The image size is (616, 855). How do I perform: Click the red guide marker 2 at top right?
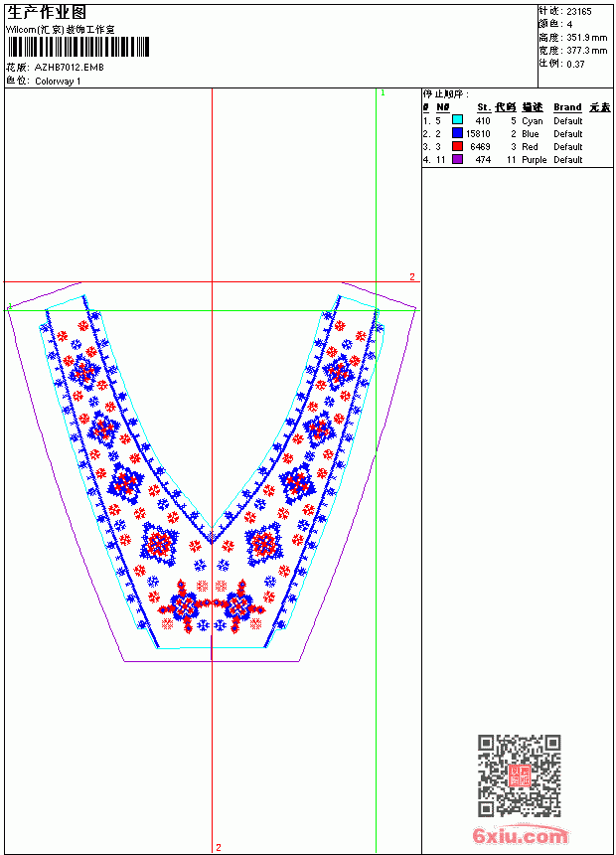(412, 277)
